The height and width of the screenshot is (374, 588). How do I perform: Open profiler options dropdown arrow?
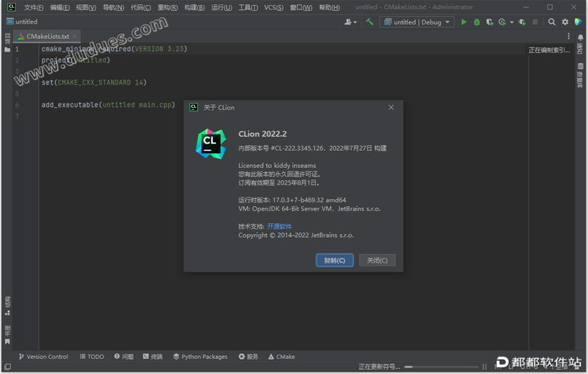[511, 22]
